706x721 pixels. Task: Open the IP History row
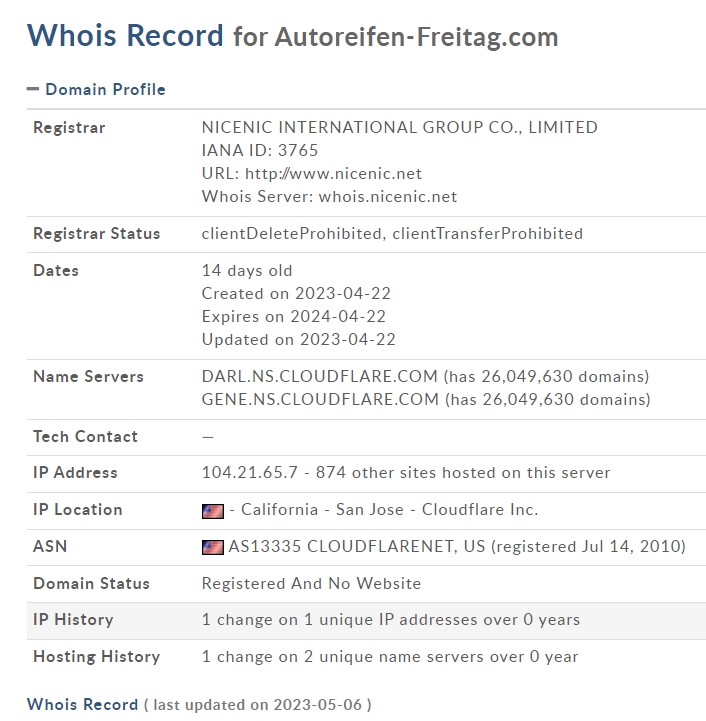pos(366,620)
